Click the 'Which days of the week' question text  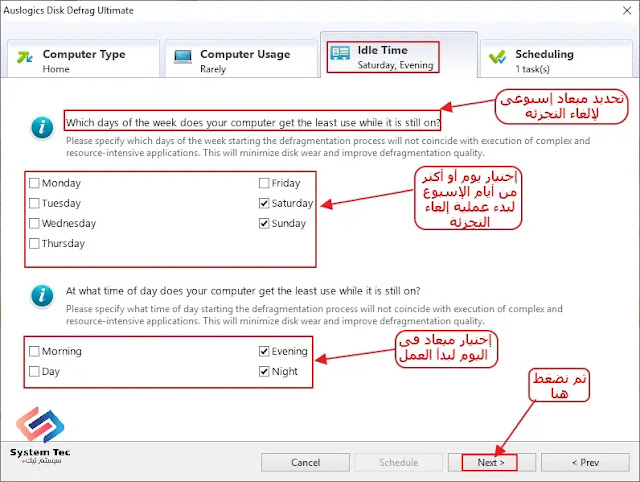253,122
